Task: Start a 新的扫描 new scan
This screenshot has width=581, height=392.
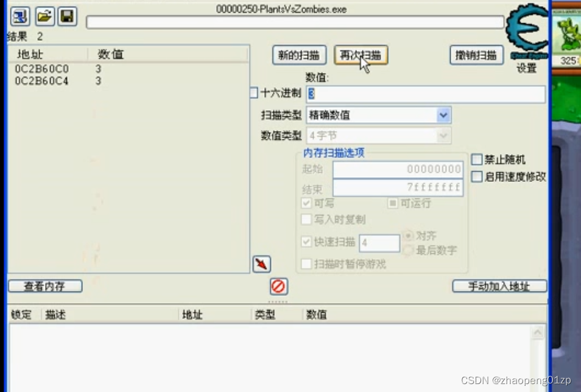Action: (298, 55)
